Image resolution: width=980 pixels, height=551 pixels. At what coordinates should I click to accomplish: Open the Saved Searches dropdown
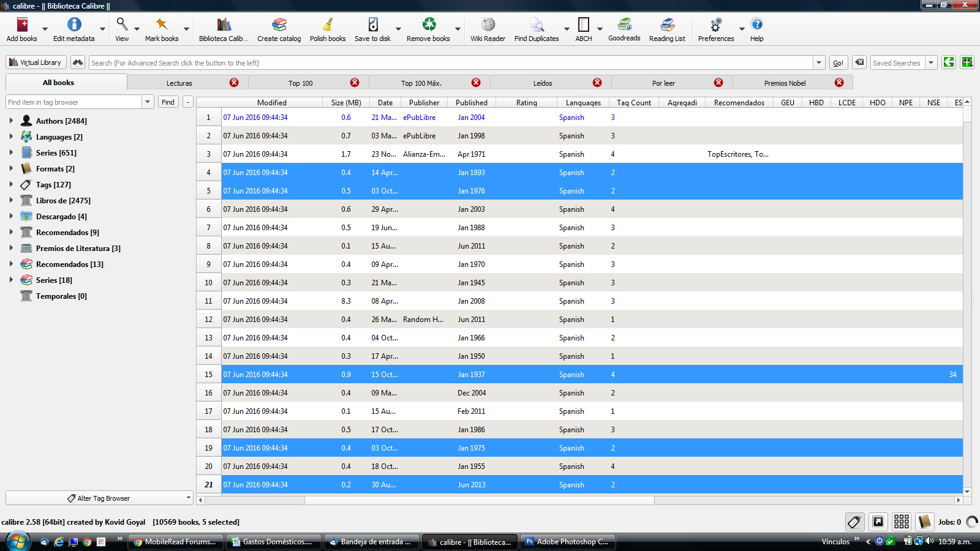(x=931, y=62)
